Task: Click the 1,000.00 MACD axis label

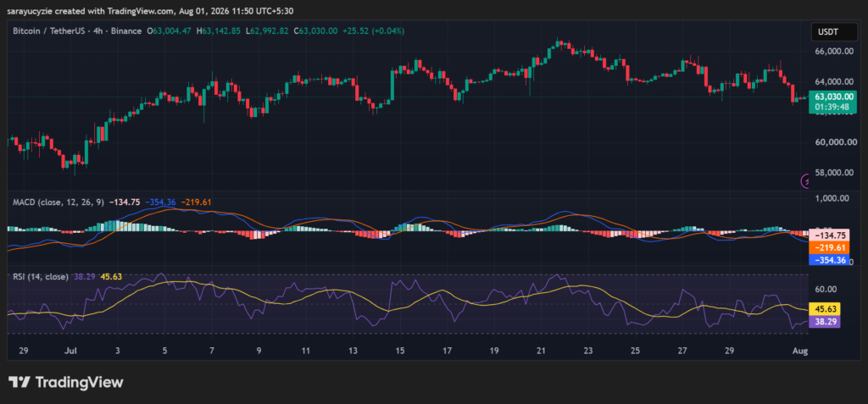Action: (x=832, y=199)
